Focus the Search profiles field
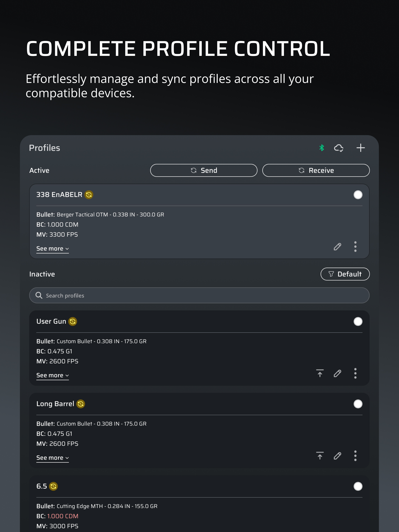The width and height of the screenshot is (399, 532). pyautogui.click(x=199, y=295)
